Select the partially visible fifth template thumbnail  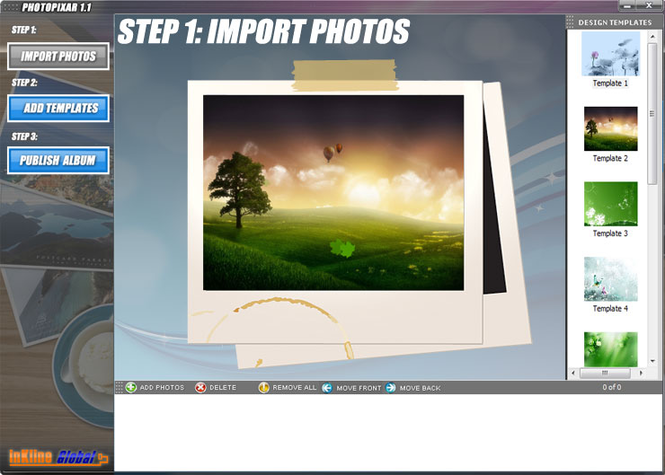610,348
